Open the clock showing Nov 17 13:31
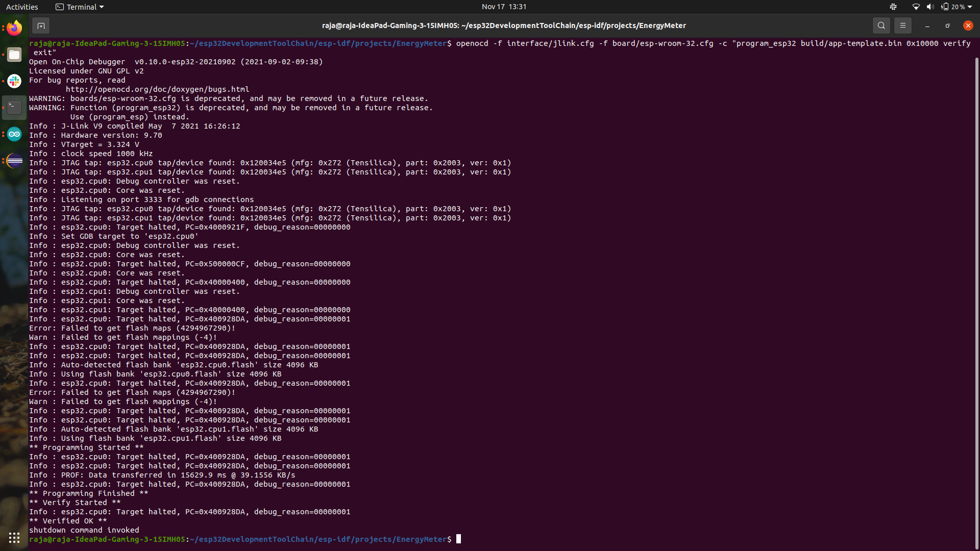The height and width of the screenshot is (551, 980). [x=504, y=7]
